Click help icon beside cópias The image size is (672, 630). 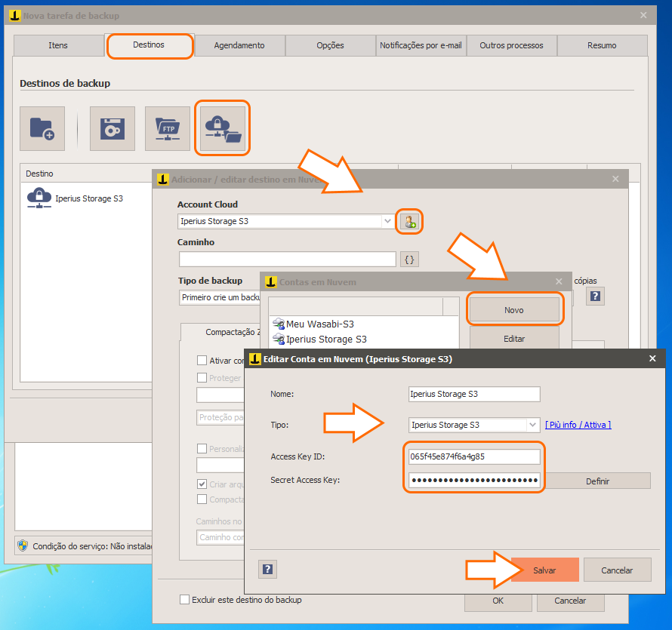pos(595,297)
